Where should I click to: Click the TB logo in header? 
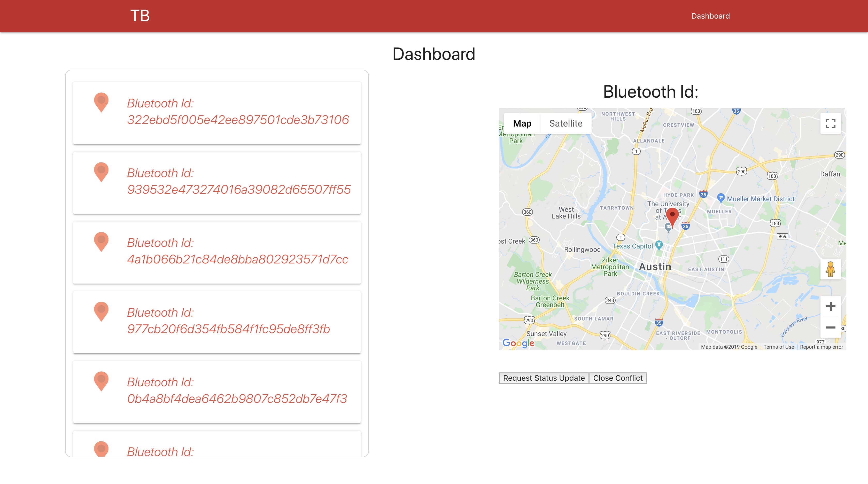140,16
